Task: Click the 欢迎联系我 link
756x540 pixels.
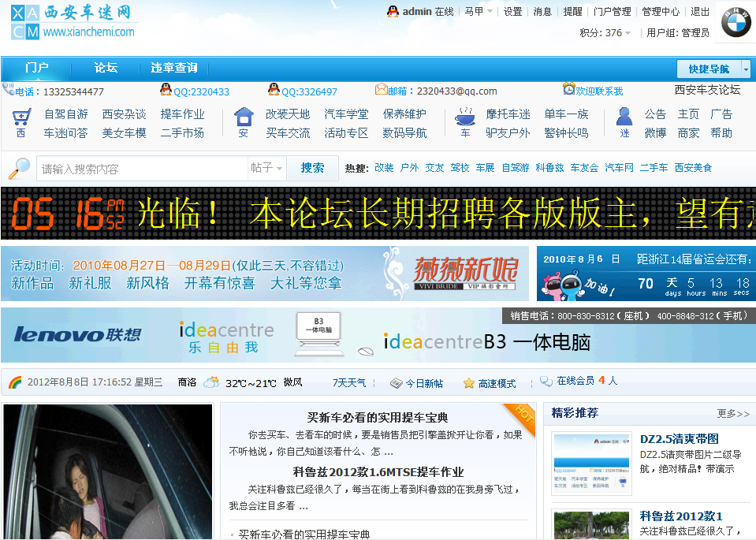Action: point(599,91)
